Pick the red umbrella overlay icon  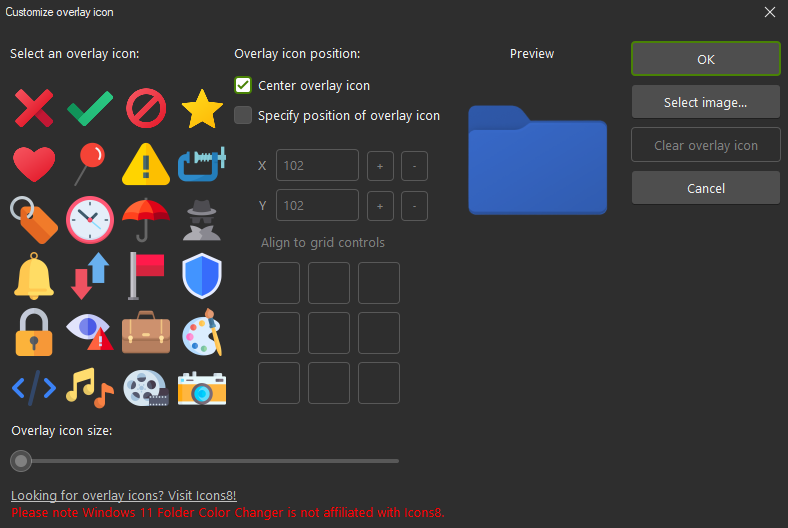[146, 220]
